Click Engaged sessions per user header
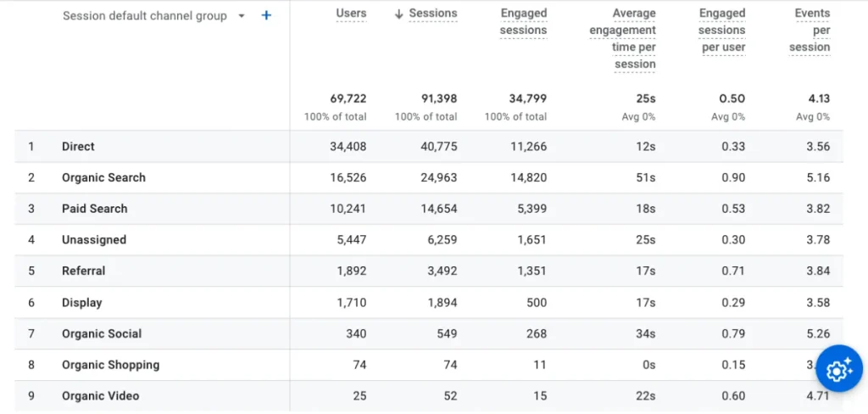Screen dimensions: 868x414 721,30
